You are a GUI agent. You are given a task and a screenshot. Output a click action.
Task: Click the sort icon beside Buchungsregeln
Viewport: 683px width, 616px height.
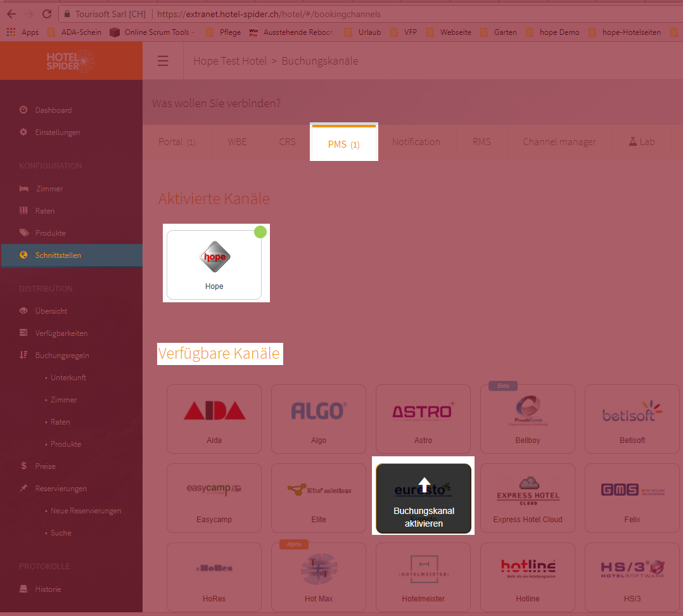[x=23, y=355]
